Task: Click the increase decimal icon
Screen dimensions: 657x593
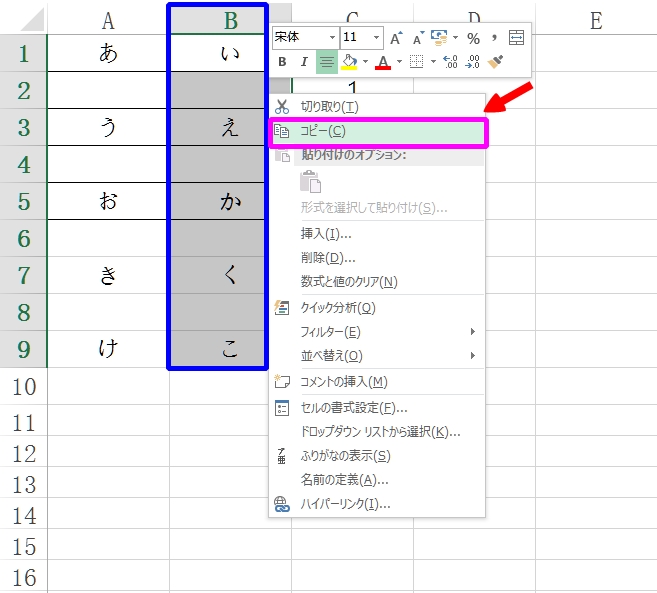Action: [x=450, y=62]
